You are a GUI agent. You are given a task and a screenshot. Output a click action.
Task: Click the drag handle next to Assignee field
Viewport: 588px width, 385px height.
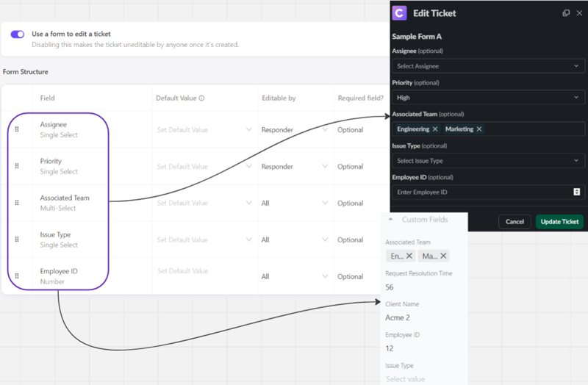coord(17,129)
